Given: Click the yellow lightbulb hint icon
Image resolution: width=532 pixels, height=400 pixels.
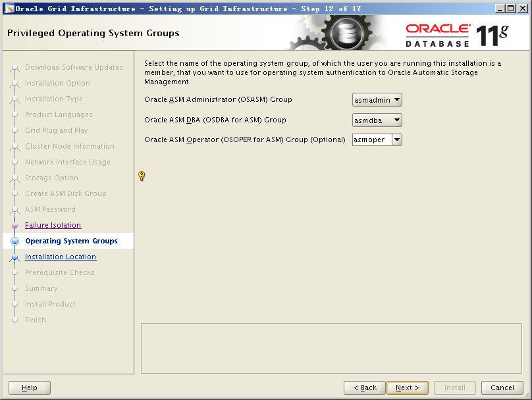Looking at the screenshot, I should click(x=142, y=176).
